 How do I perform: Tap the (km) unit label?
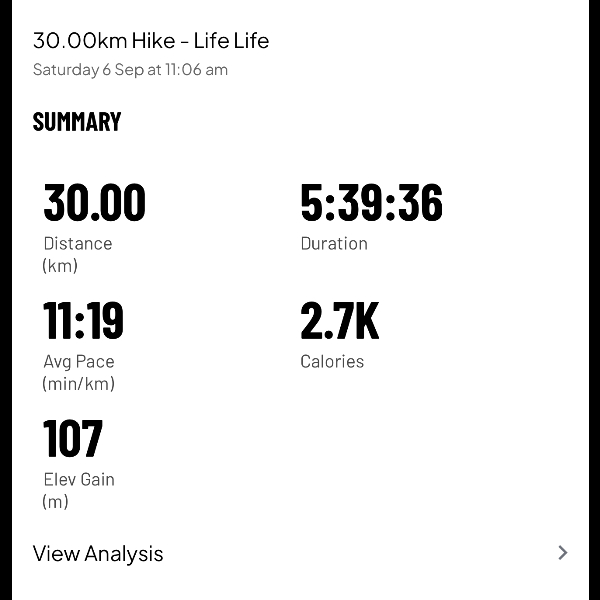coord(60,266)
